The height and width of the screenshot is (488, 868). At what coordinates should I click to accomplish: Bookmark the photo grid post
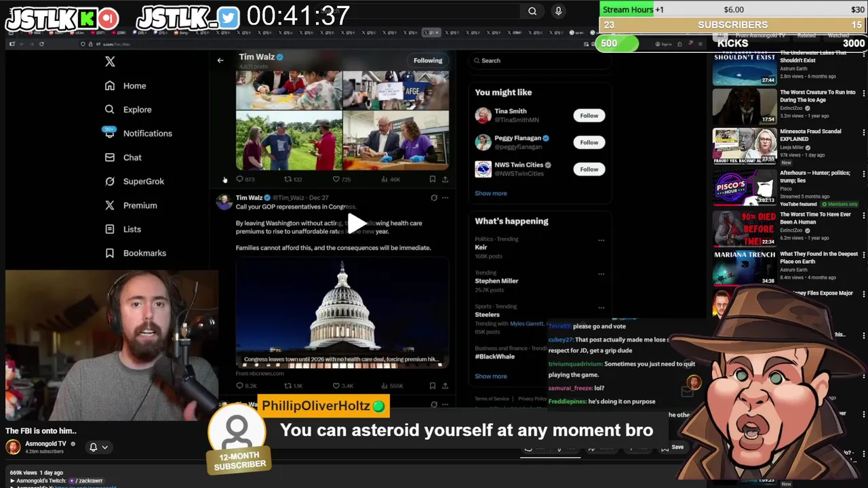point(432,180)
